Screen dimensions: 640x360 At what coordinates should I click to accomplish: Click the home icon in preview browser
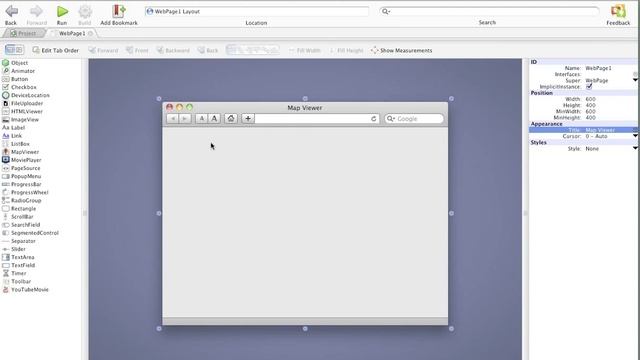coord(231,118)
